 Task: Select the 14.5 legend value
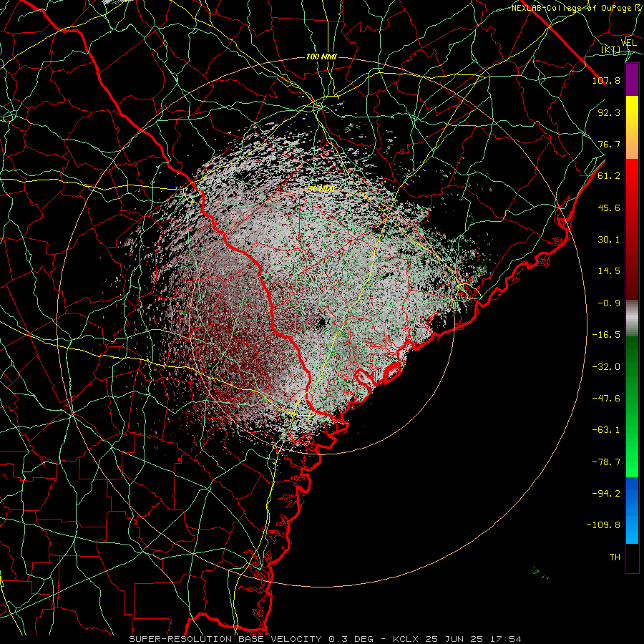pos(609,271)
